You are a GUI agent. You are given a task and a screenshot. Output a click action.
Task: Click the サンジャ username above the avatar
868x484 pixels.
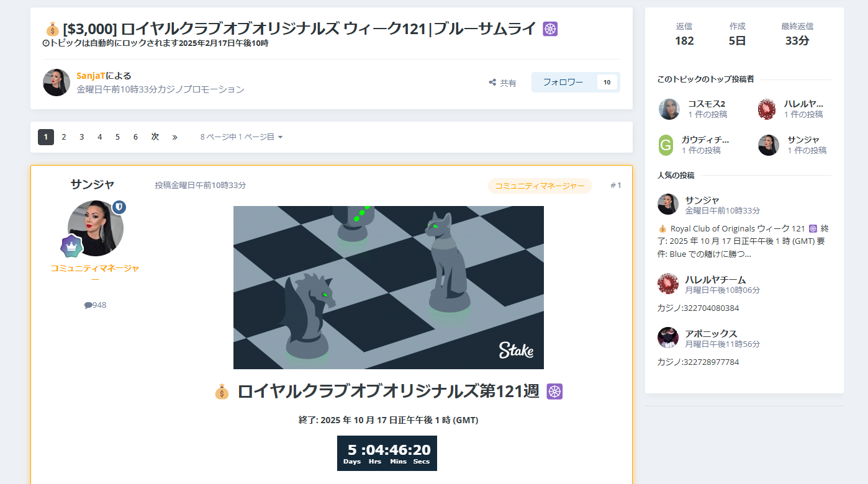coord(93,184)
